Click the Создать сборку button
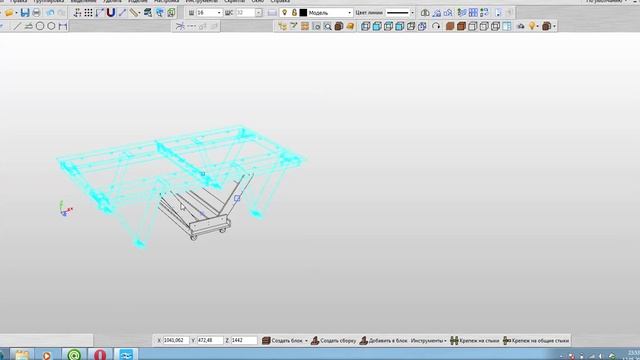Viewport: 640px width, 360px height. pos(333,340)
